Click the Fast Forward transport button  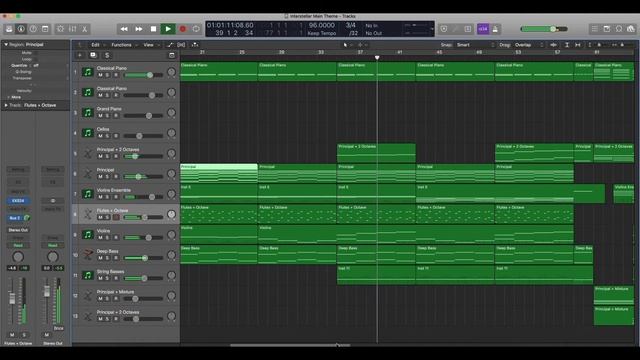139,29
